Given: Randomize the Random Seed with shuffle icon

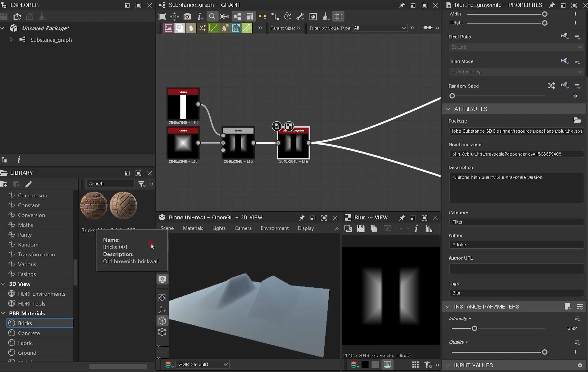Looking at the screenshot, I should pos(551,86).
